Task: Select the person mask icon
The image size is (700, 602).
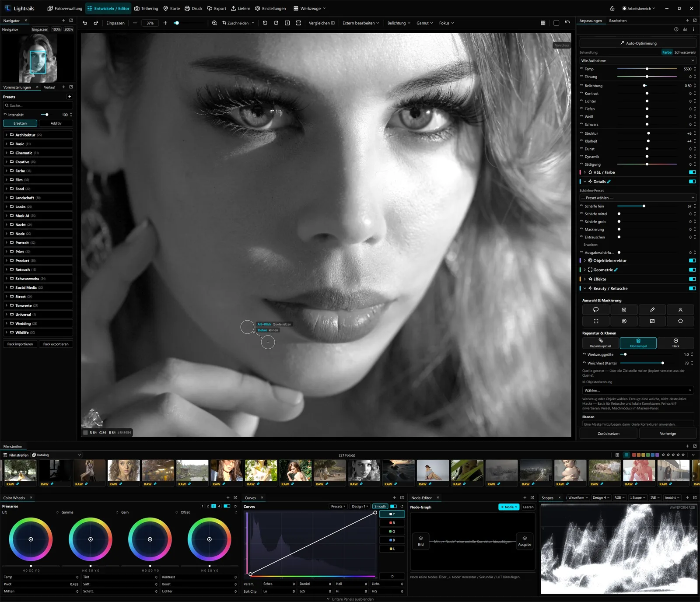Action: 680,310
